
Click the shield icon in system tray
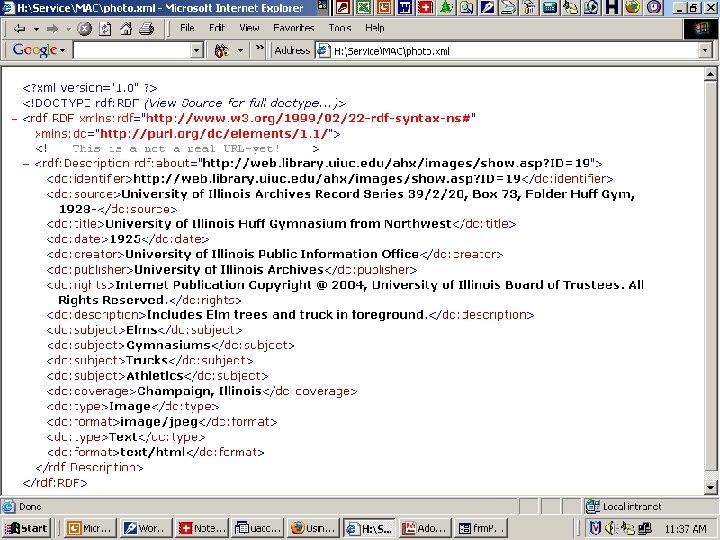point(595,529)
